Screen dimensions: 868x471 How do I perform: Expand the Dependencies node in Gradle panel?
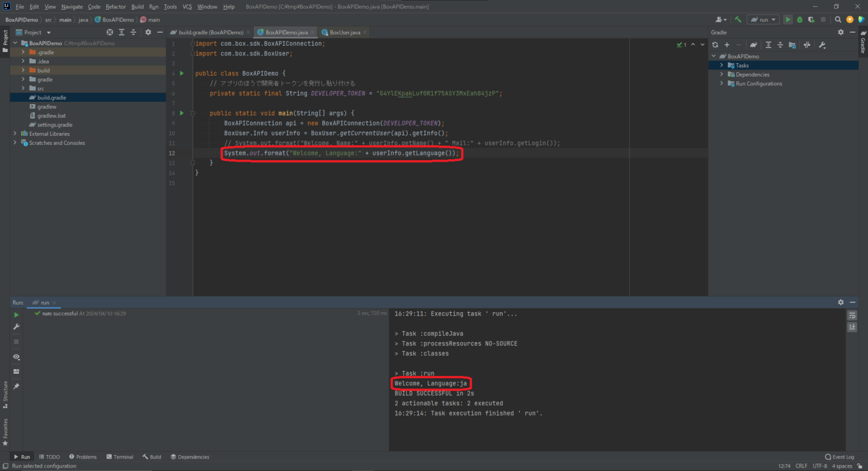tap(722, 75)
